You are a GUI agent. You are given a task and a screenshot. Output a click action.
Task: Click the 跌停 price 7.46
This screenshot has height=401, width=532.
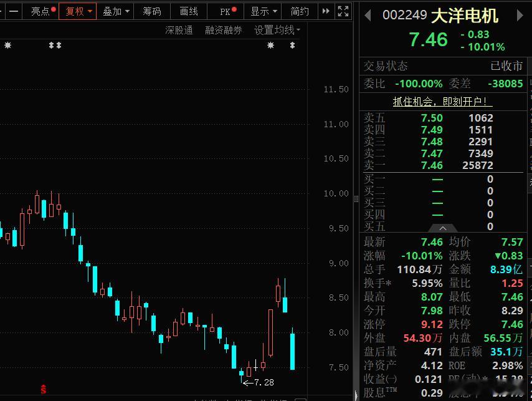pyautogui.click(x=512, y=324)
